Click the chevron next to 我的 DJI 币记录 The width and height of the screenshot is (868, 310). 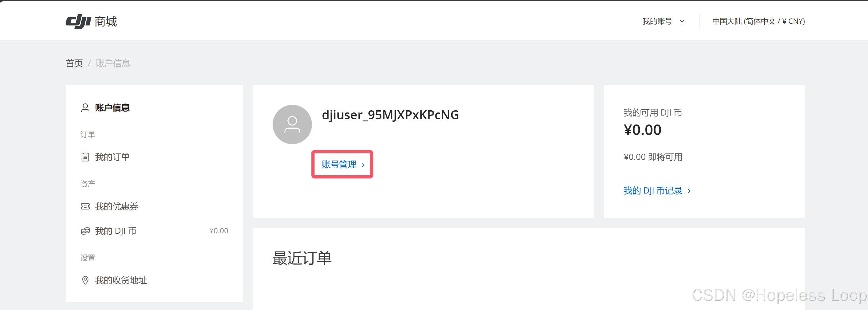click(x=689, y=191)
